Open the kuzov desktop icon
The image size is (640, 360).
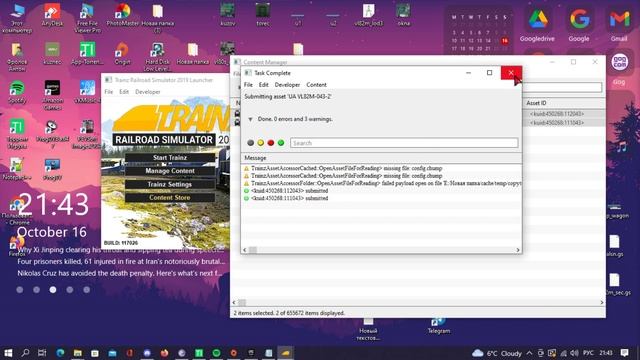point(227,15)
